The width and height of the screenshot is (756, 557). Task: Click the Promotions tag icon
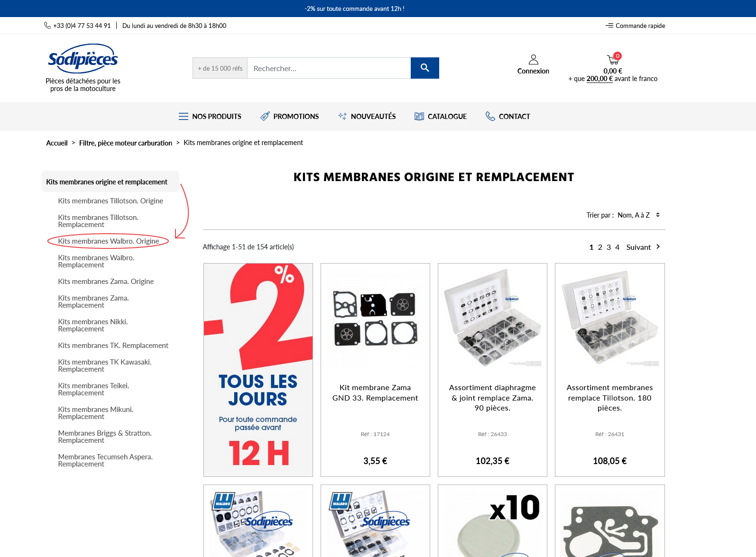click(265, 116)
